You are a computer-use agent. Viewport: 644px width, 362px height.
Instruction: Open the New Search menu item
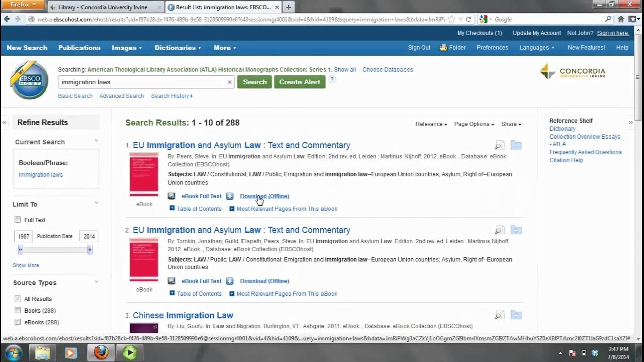27,48
